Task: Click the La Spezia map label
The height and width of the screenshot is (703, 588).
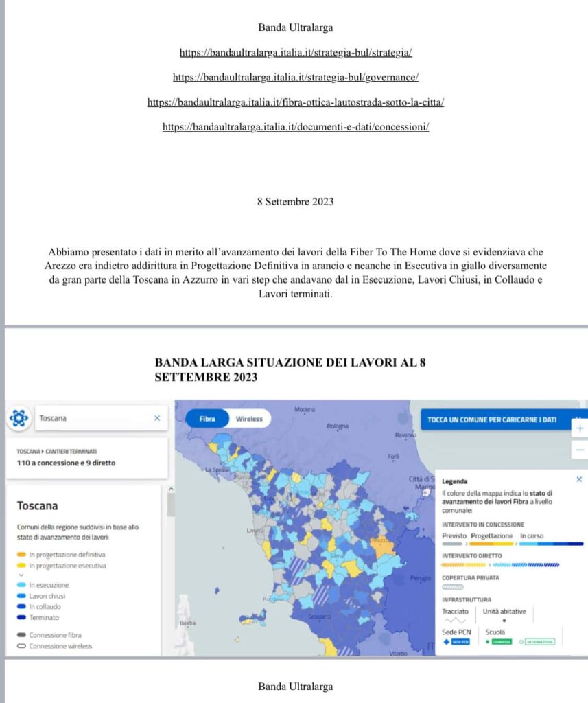Action: (217, 470)
